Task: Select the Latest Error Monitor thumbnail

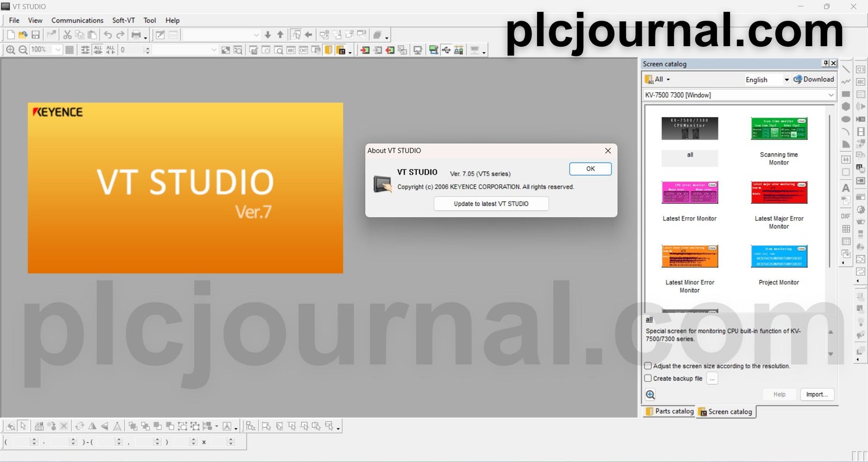Action: point(690,193)
